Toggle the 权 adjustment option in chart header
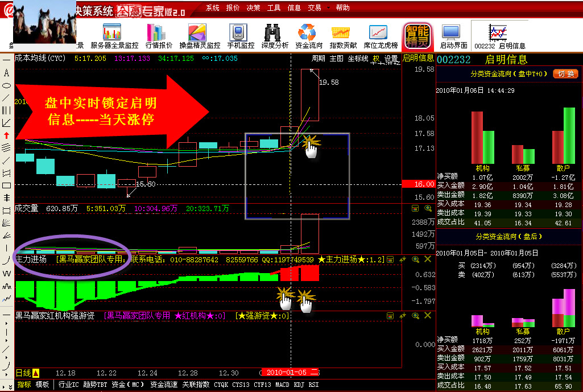583x392 pixels. point(376,59)
